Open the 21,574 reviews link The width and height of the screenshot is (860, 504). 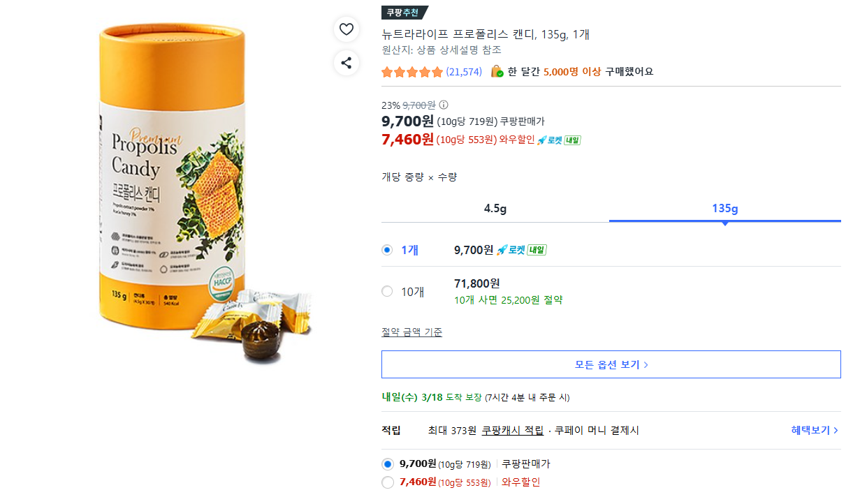point(464,72)
